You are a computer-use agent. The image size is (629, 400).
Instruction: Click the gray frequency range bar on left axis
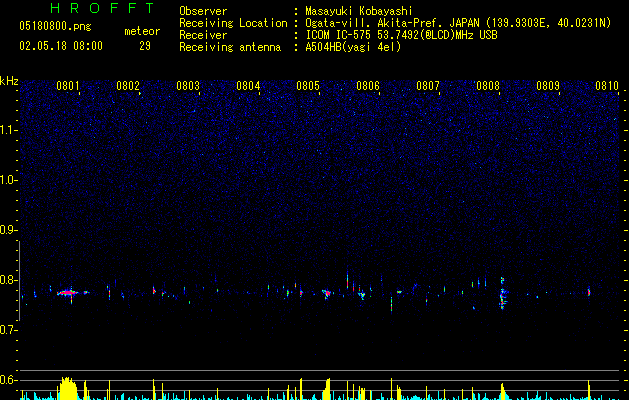[19, 281]
